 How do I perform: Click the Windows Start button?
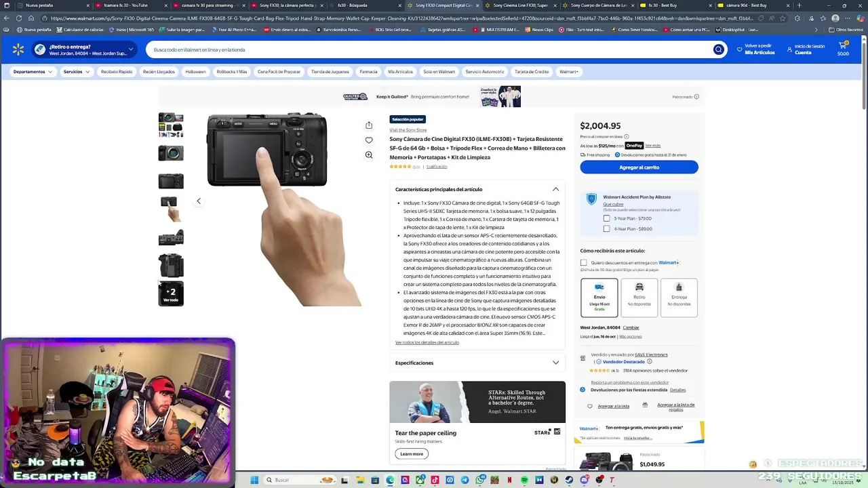coord(254,480)
